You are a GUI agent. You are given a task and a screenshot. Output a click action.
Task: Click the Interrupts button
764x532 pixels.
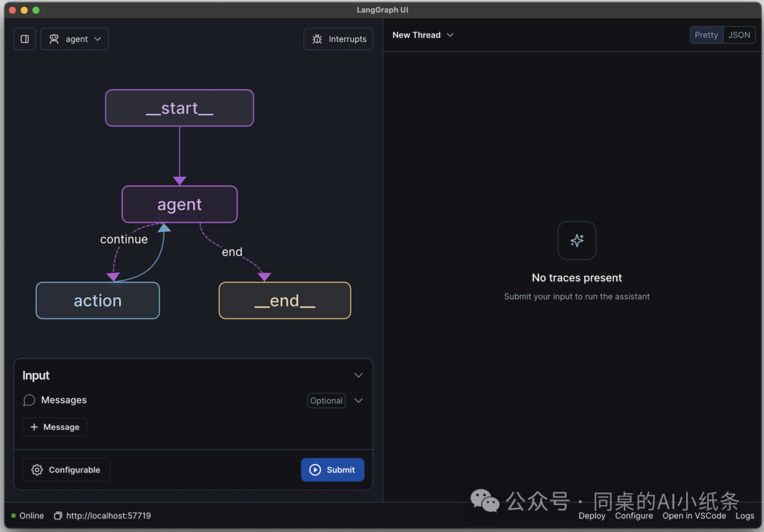[339, 39]
